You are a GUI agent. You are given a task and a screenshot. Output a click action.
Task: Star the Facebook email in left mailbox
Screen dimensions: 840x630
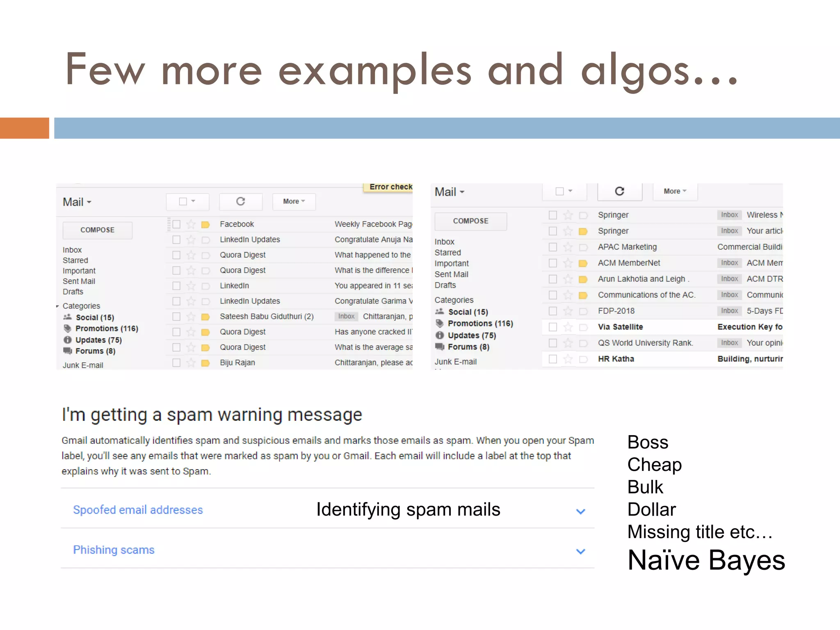[x=191, y=224]
